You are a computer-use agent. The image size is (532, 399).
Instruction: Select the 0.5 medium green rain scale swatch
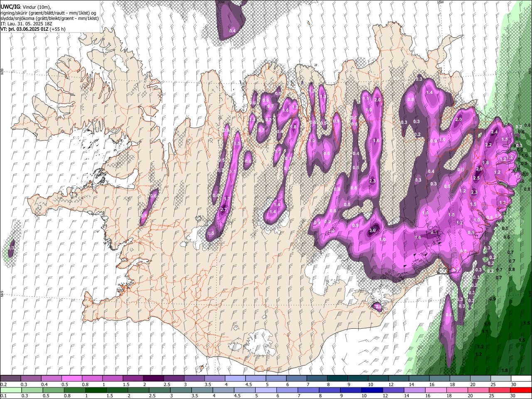click(x=53, y=390)
